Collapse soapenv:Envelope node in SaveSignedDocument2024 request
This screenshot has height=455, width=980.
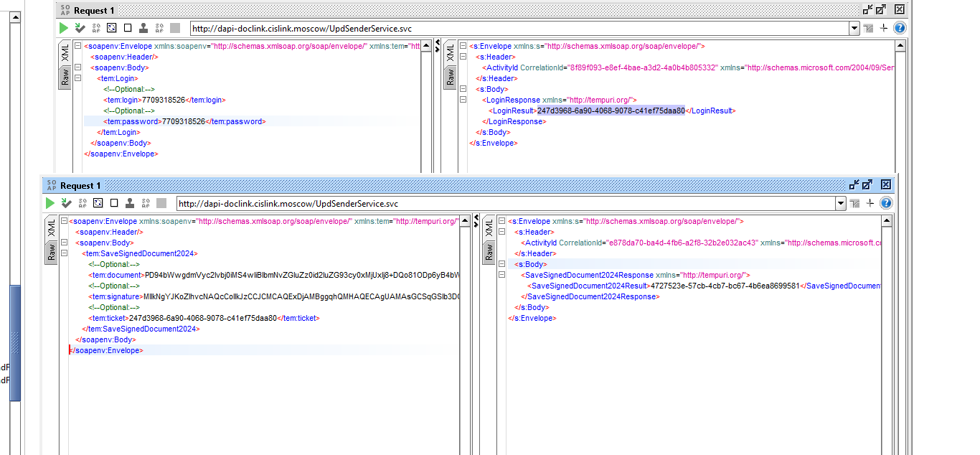[65, 221]
